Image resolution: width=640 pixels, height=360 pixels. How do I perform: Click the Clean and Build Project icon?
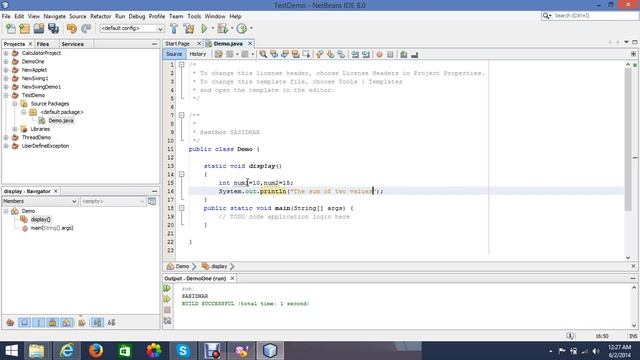tap(189, 29)
